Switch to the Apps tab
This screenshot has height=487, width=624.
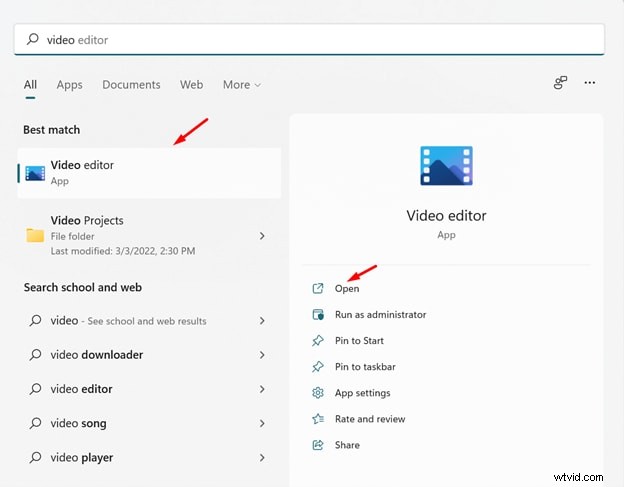pos(70,85)
